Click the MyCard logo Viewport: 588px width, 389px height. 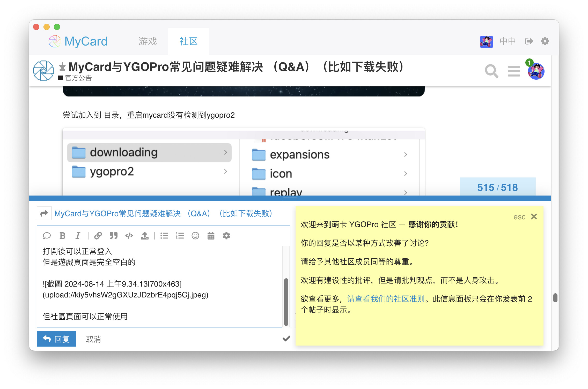[x=78, y=41]
